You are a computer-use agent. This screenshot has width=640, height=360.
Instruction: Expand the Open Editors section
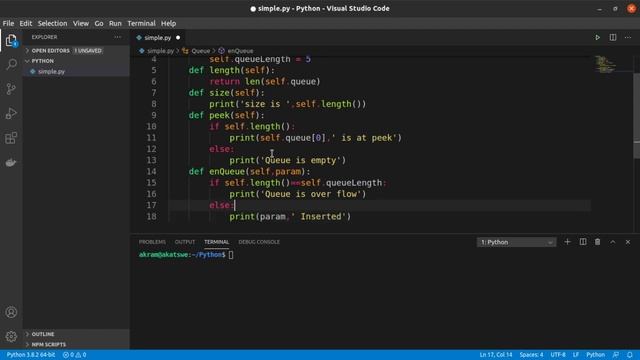[51, 51]
